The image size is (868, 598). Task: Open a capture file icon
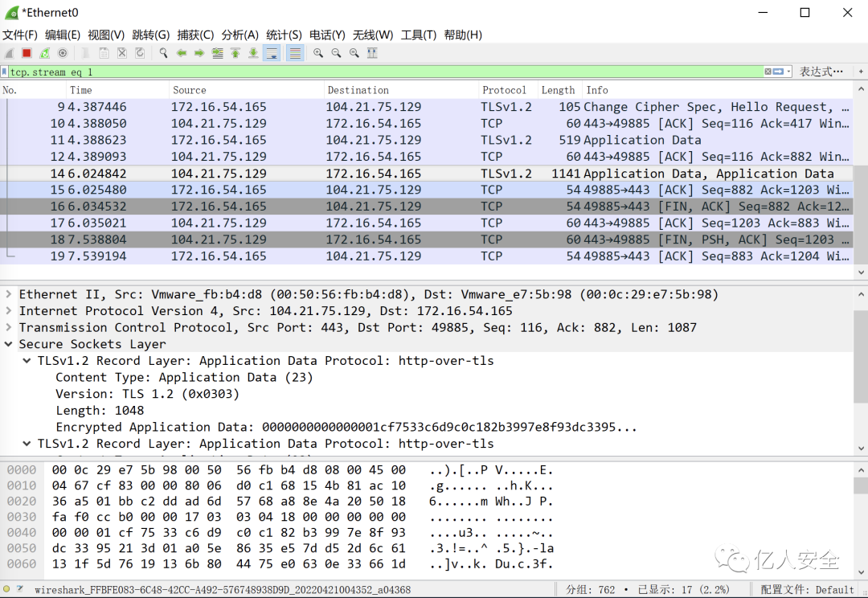pyautogui.click(x=86, y=53)
